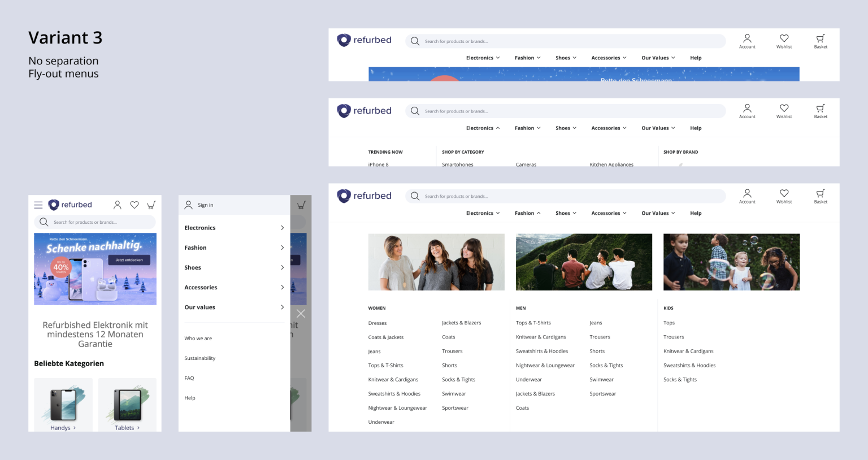Viewport: 868px width, 460px height.
Task: Click the account icon in mobile header
Action: click(118, 205)
